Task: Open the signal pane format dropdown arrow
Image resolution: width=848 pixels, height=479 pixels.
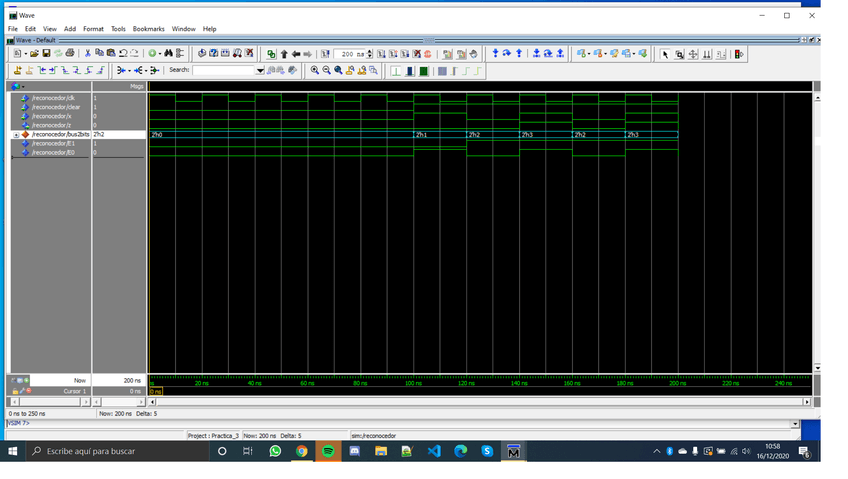Action: point(23,87)
